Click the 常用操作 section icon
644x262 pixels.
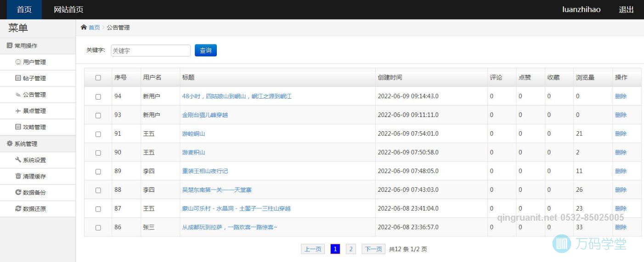[9, 45]
